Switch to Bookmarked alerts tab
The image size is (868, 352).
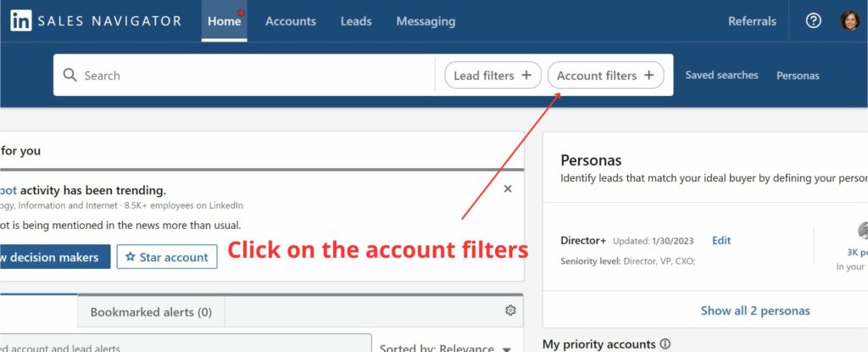(151, 312)
